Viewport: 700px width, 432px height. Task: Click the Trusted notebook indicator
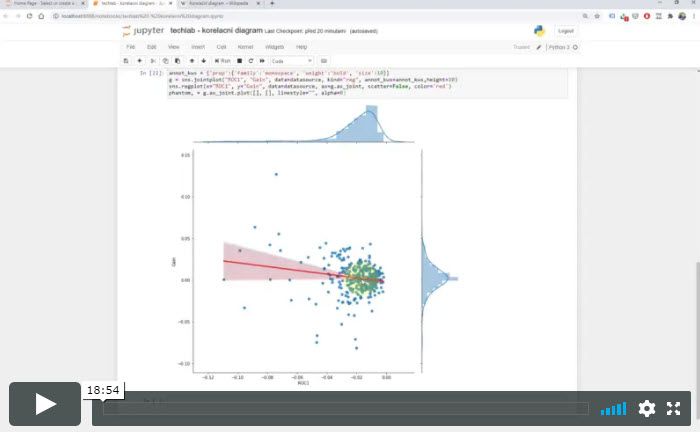click(x=521, y=47)
